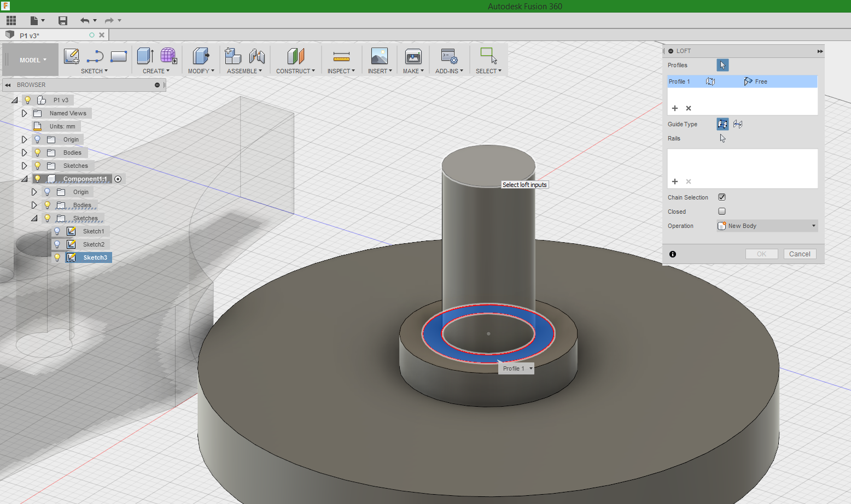
Task: Choose the Centerline guide type
Action: pos(738,124)
